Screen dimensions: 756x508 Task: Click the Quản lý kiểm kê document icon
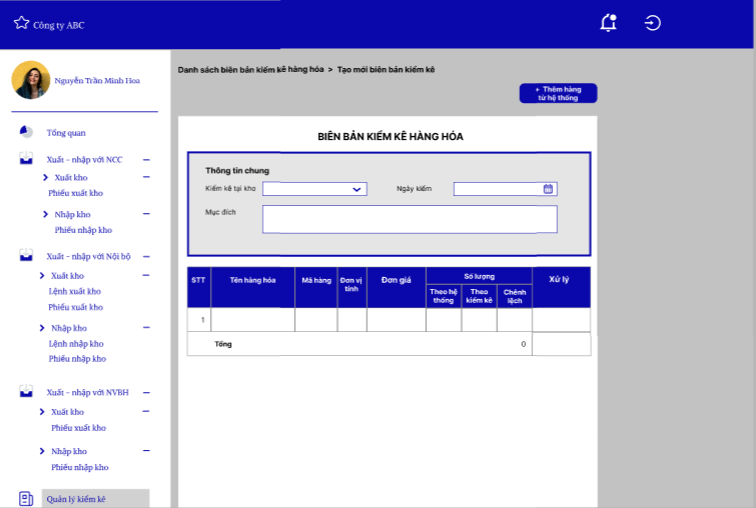point(26,498)
